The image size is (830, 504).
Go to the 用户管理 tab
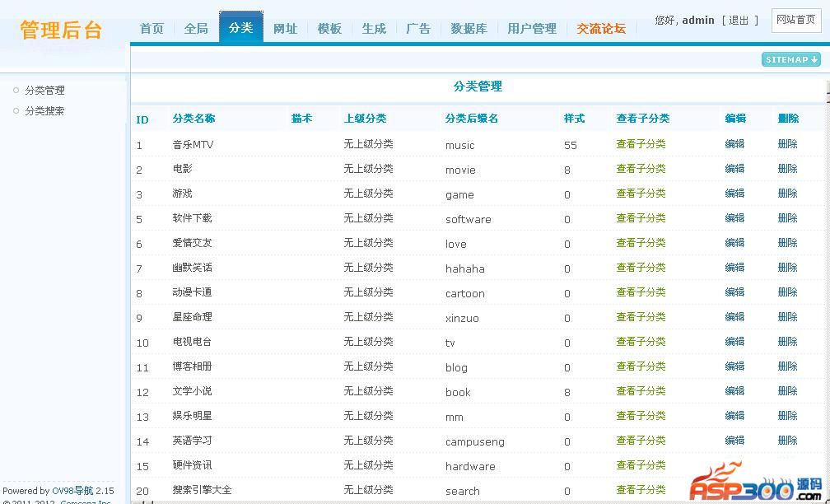(532, 29)
